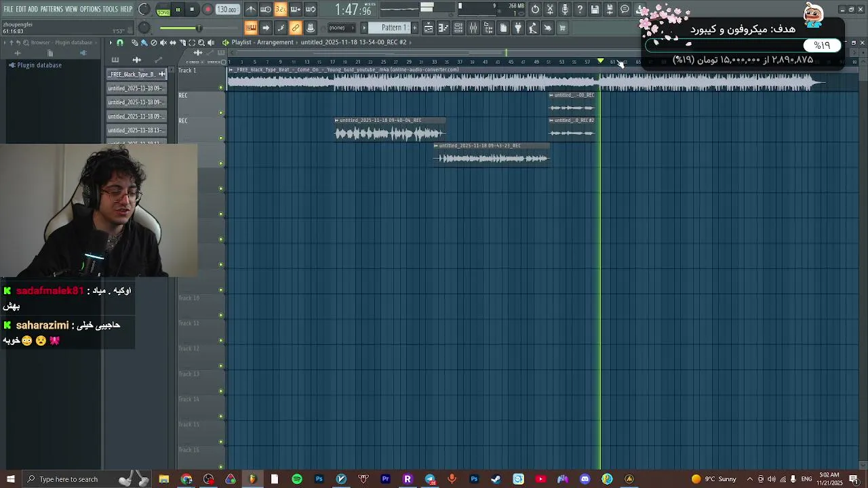
Task: Switch to Song/Pattern mode button
Action: (163, 9)
